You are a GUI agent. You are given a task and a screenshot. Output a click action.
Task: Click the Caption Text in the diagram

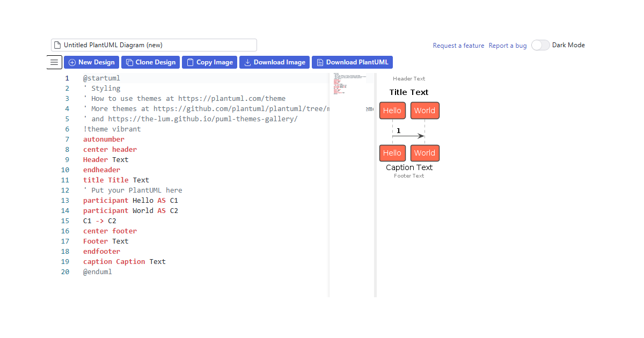tap(409, 167)
